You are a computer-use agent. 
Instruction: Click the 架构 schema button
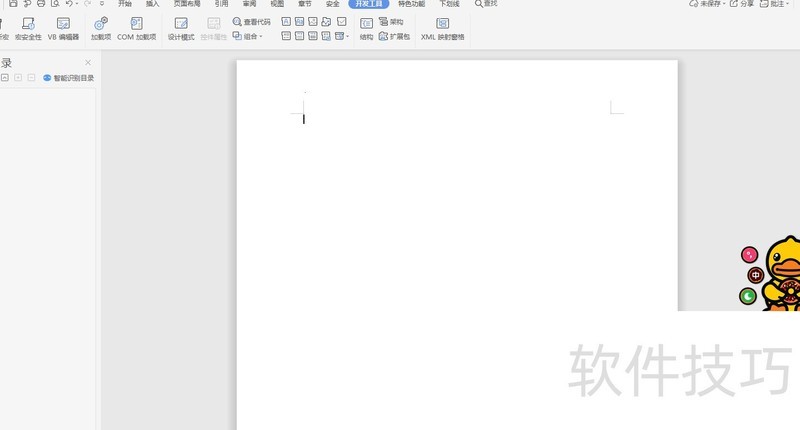coord(391,21)
